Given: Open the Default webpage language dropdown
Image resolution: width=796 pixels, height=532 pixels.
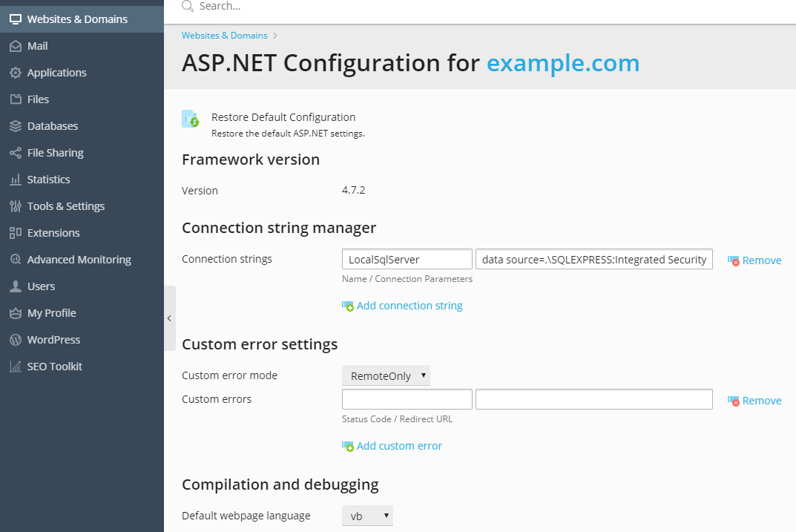Looking at the screenshot, I should pos(367,516).
